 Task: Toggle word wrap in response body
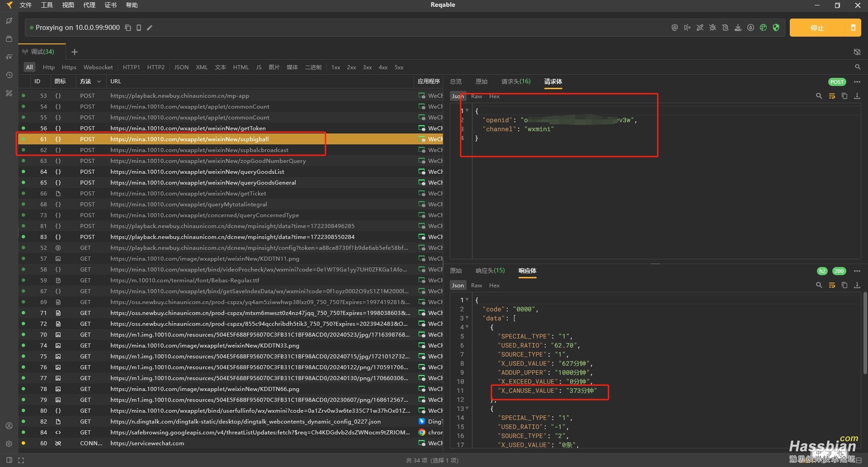click(x=831, y=285)
